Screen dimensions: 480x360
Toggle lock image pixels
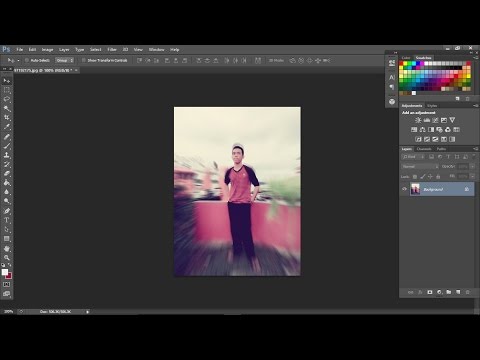tap(423, 176)
